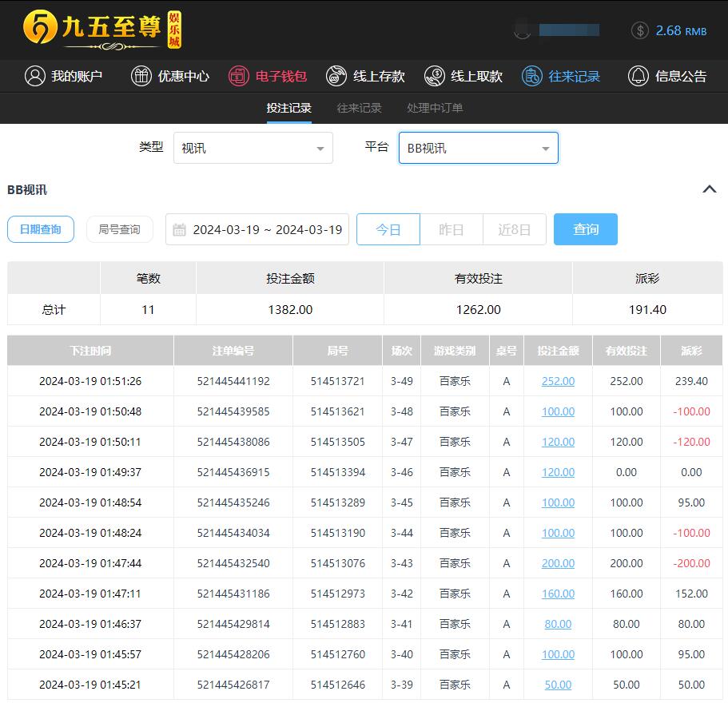Click the 优惠中心 gift icon
Screen dimensions: 728x707
coord(141,76)
